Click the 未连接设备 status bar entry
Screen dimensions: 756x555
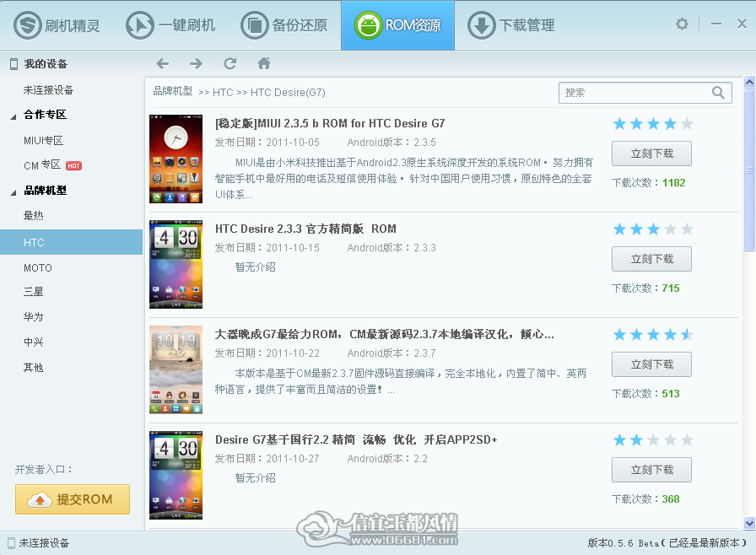(39, 543)
